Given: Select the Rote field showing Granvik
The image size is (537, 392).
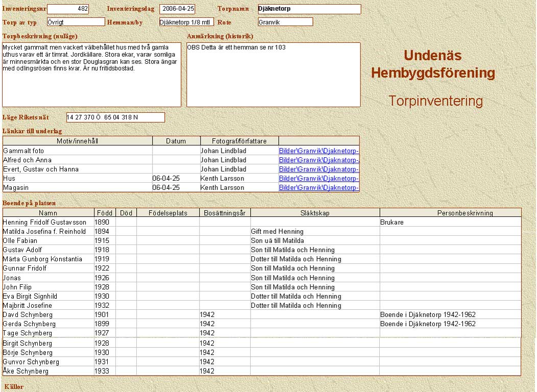Looking at the screenshot, I should tap(285, 22).
